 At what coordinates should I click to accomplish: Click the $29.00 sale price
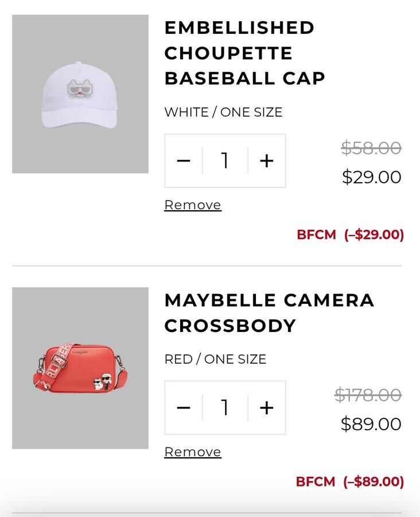[371, 177]
